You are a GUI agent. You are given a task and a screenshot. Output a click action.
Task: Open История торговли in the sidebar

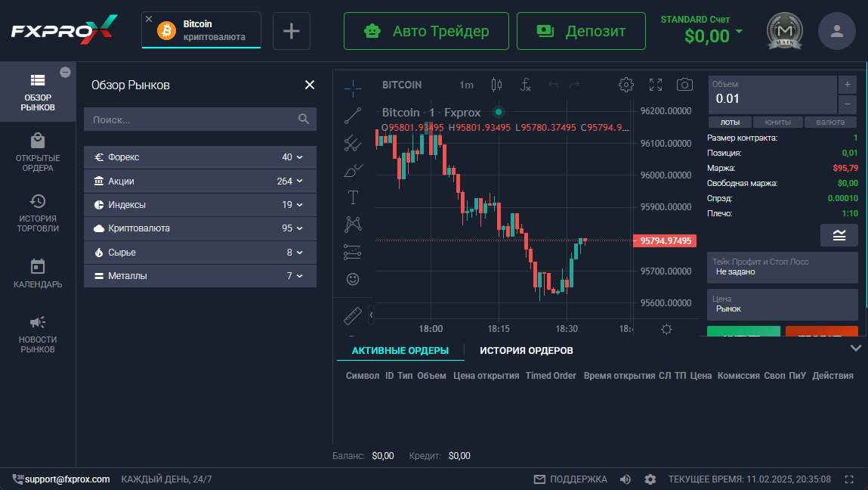[x=38, y=212]
